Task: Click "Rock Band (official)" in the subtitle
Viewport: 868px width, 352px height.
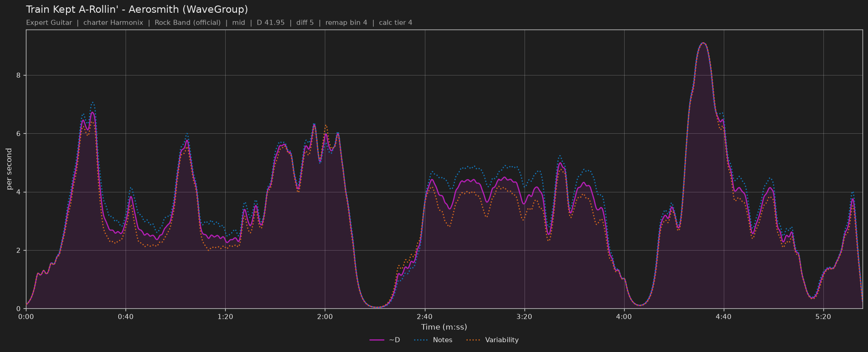Action: point(187,23)
